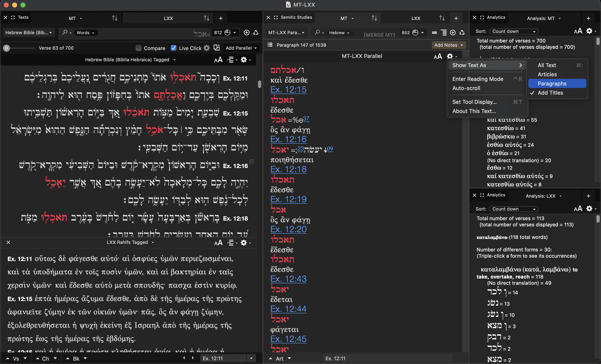
Task: Select Paragraphs in the Show Text As submenu
Action: point(552,84)
